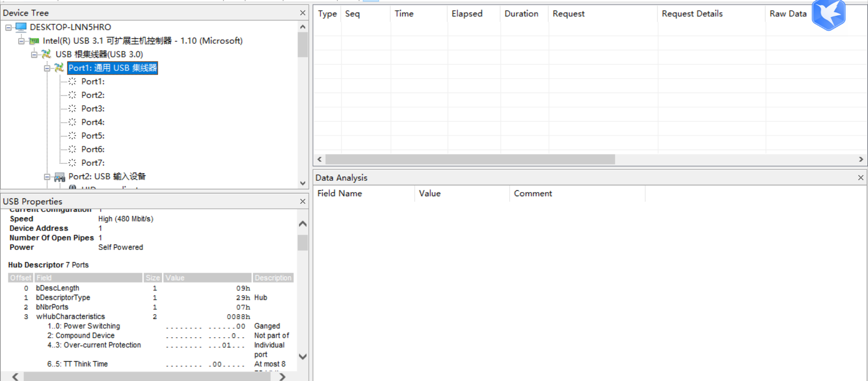Click the empty port icon beside Port2:

coord(72,95)
